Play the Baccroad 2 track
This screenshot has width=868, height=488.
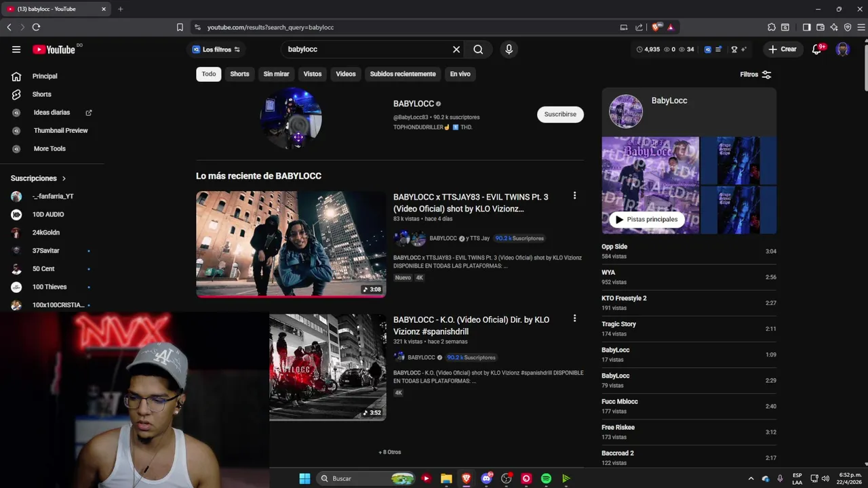pos(689,457)
